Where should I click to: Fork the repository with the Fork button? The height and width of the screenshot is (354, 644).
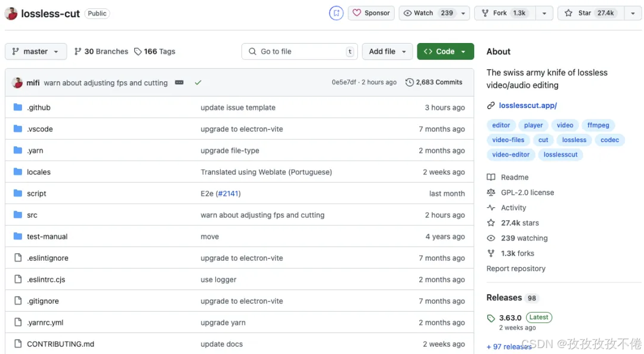pos(505,13)
